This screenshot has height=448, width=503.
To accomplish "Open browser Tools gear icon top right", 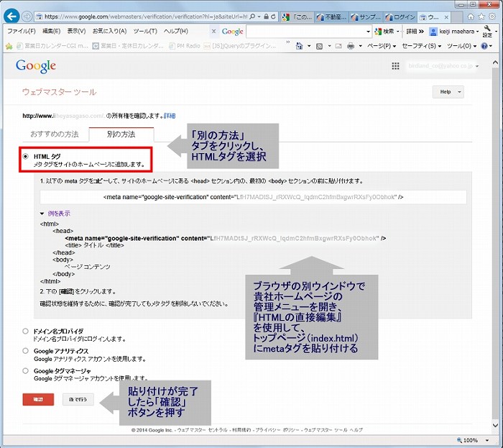I will [492, 17].
